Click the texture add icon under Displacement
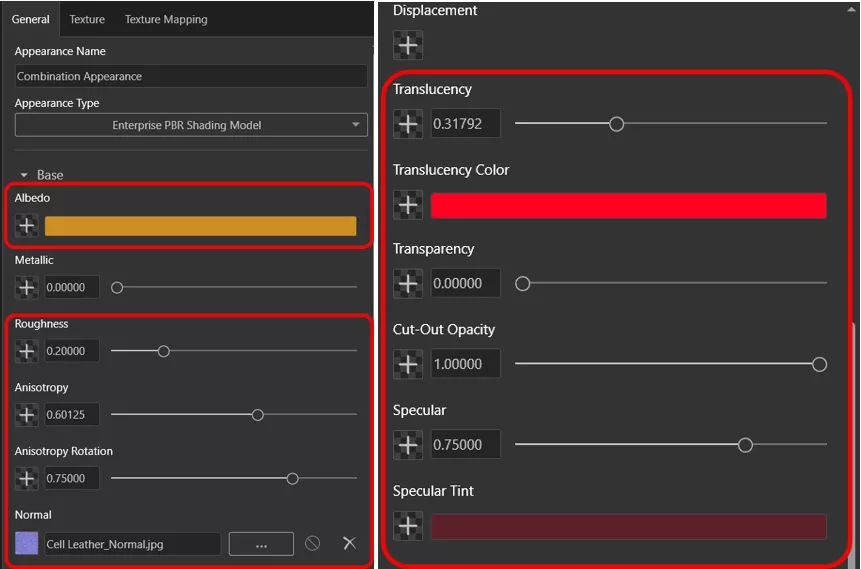 click(x=407, y=45)
